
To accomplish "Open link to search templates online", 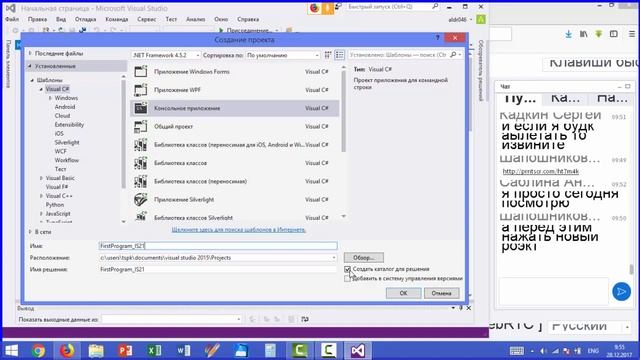I will [x=238, y=230].
